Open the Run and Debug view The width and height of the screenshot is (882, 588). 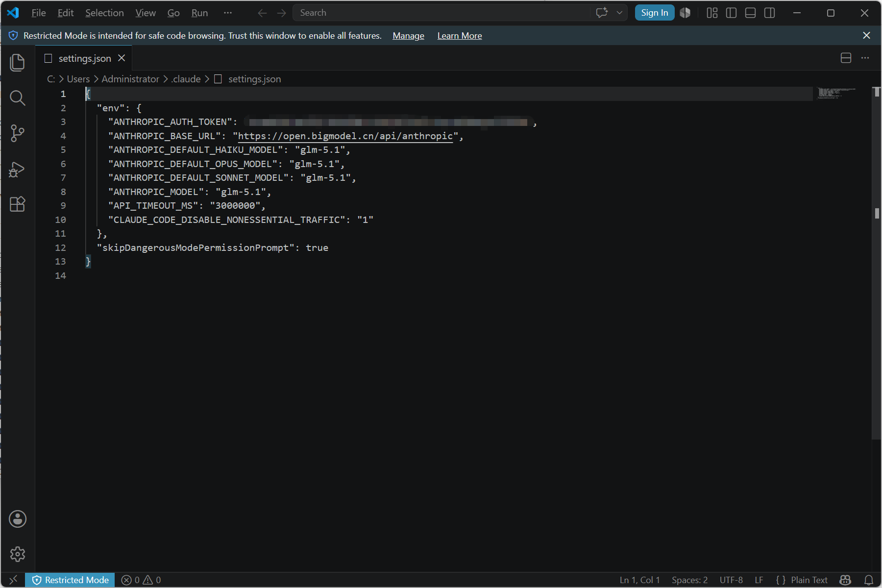[x=18, y=169]
